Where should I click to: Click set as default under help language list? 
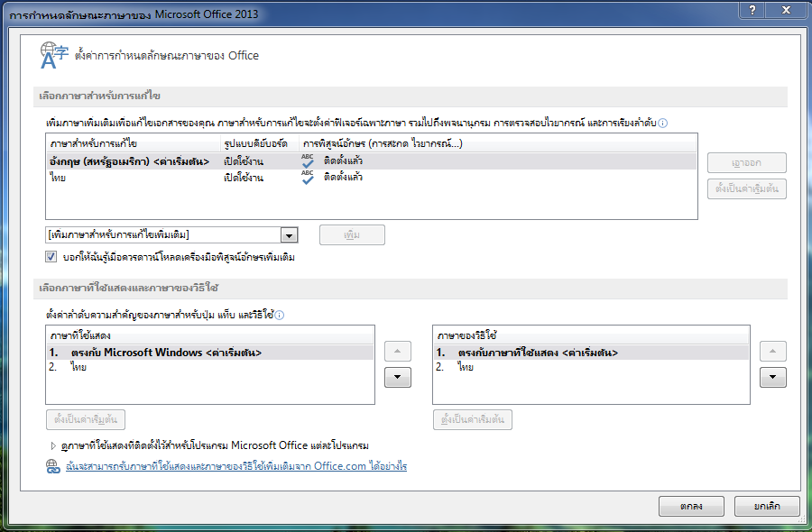(x=472, y=419)
